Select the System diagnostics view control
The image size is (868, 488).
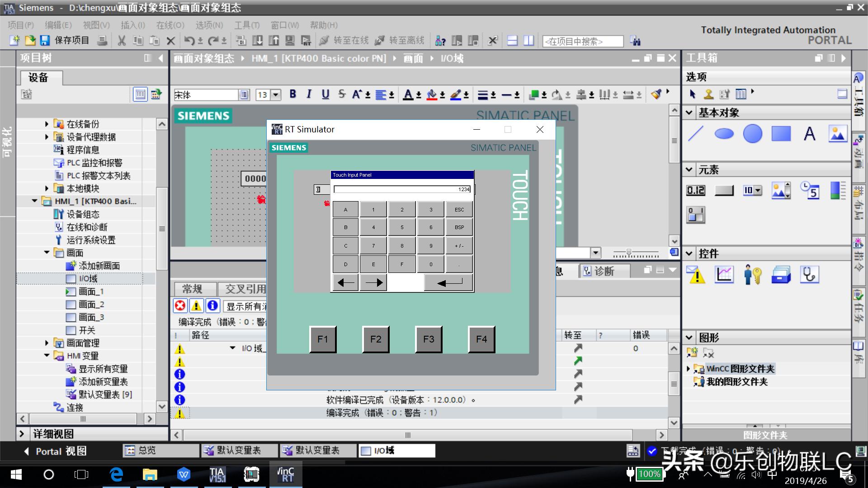click(809, 274)
